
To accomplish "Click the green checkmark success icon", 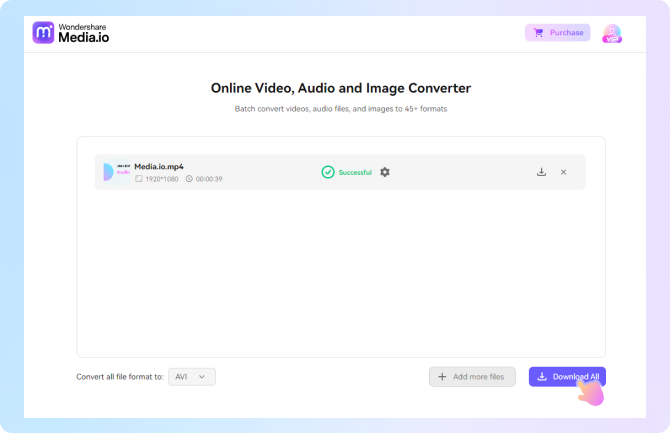I will point(328,172).
